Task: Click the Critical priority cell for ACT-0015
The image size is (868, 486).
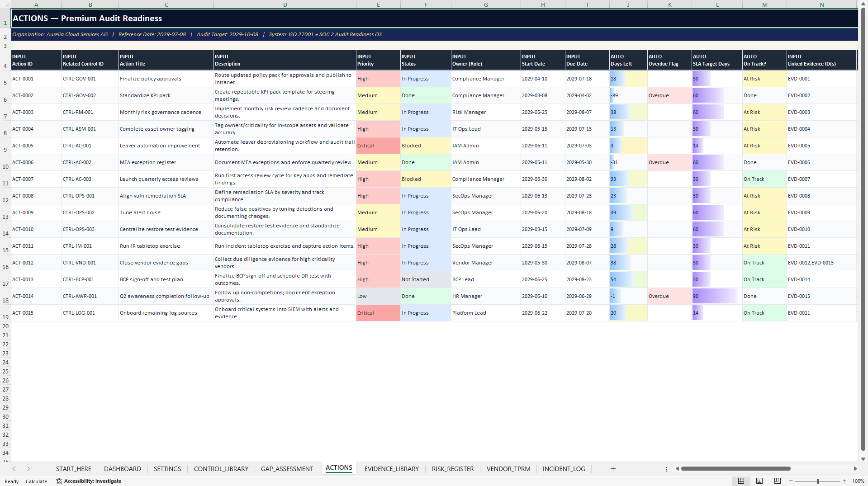Action: click(378, 313)
